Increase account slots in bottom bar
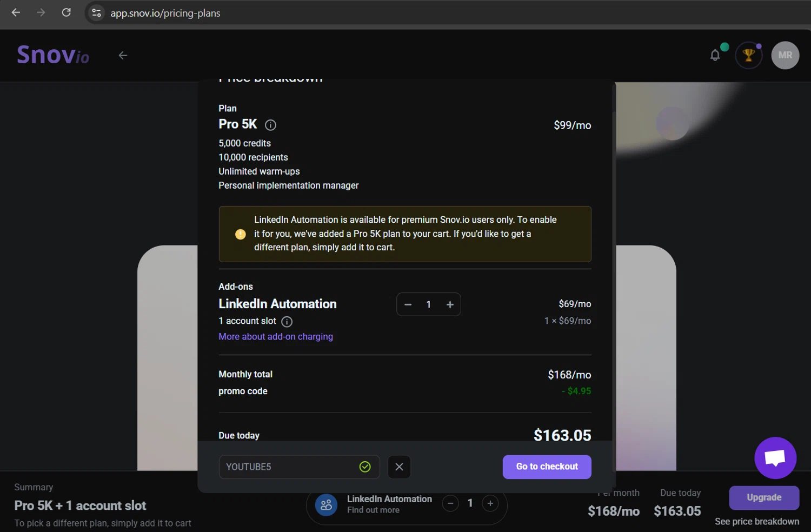The width and height of the screenshot is (811, 532). click(x=490, y=503)
